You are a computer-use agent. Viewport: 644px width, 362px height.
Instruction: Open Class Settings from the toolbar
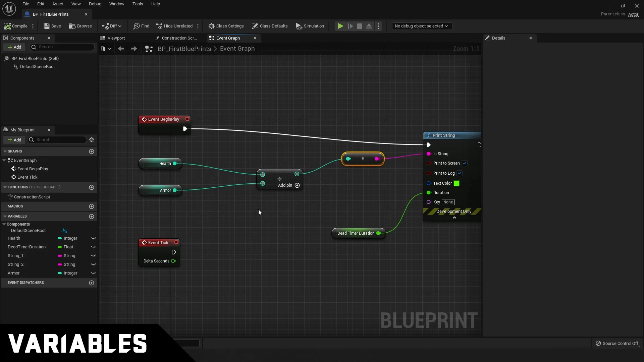pos(226,26)
